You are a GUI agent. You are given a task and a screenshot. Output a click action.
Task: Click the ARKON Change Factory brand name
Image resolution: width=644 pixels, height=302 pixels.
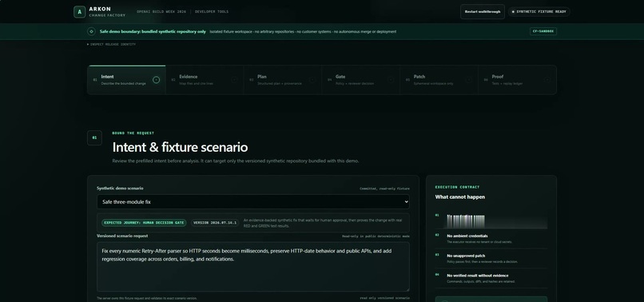(107, 12)
